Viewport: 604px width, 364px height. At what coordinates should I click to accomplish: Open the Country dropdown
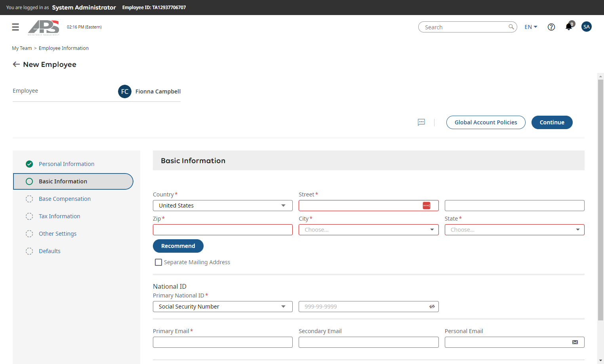pos(223,206)
